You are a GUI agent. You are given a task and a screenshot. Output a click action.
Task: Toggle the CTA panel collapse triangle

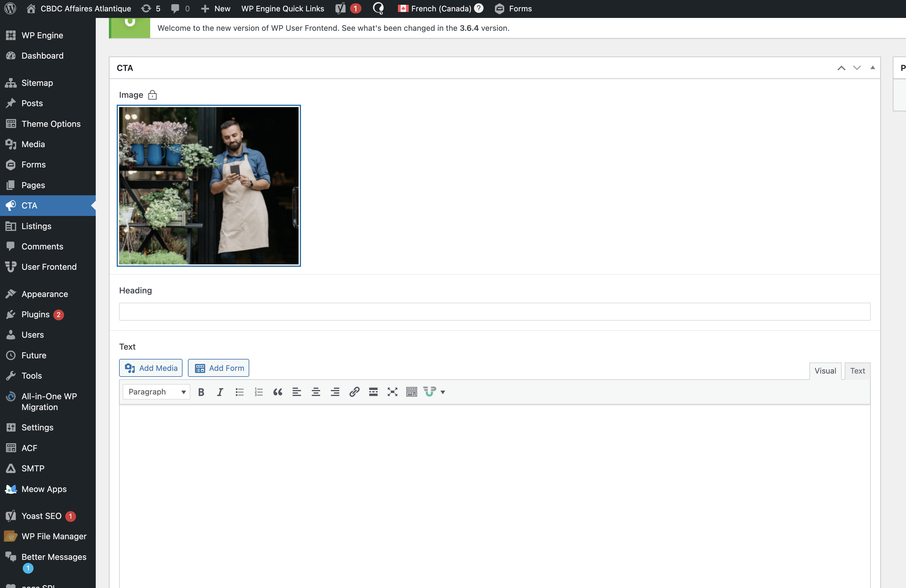pyautogui.click(x=872, y=68)
